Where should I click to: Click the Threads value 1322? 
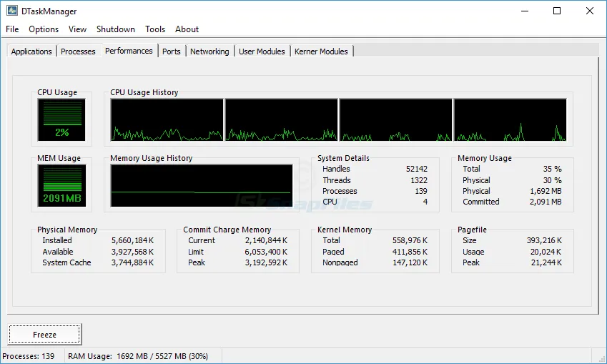[x=419, y=180]
